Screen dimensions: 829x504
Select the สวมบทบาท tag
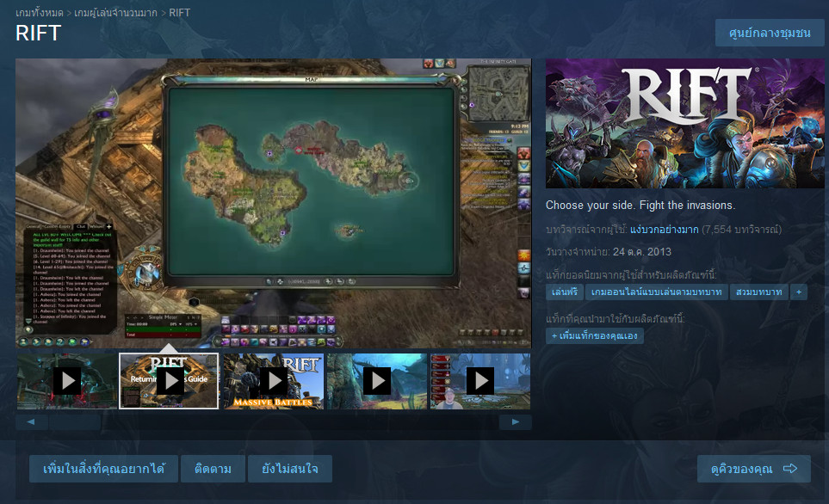point(758,292)
